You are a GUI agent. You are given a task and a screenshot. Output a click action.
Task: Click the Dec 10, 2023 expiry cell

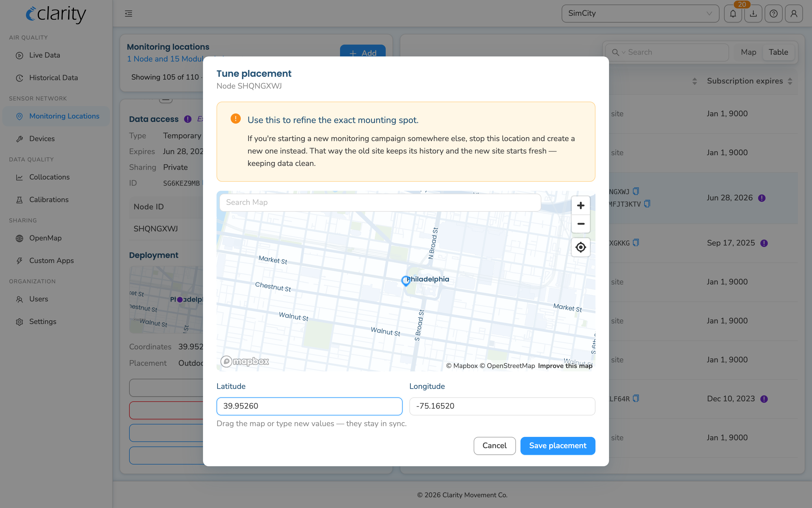pos(731,399)
